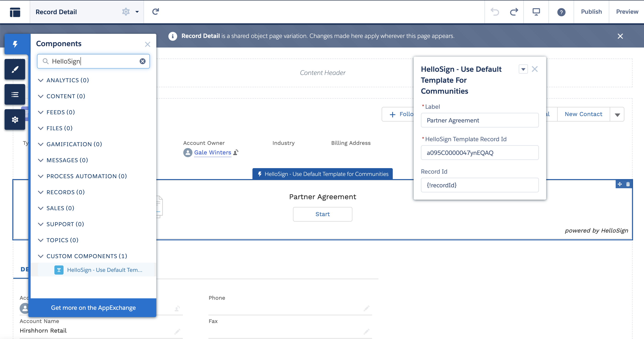This screenshot has height=339, width=644.
Task: Open the desktop view mode icon
Action: click(536, 12)
